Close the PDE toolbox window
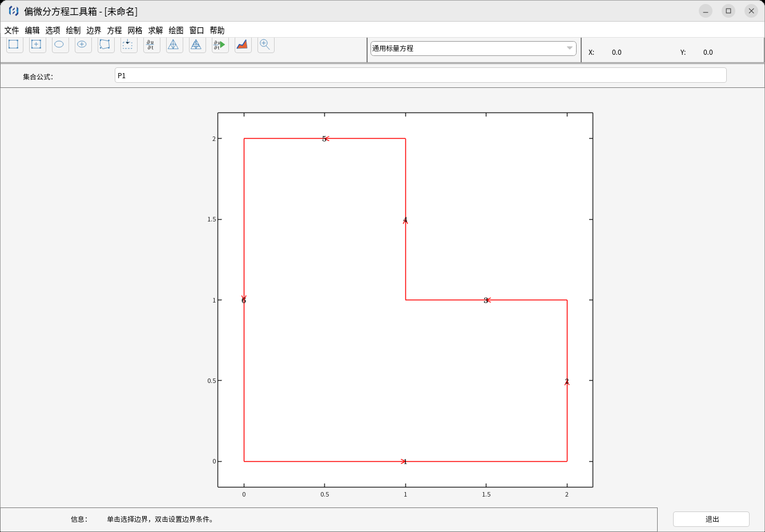Viewport: 765px width, 532px height. [751, 11]
